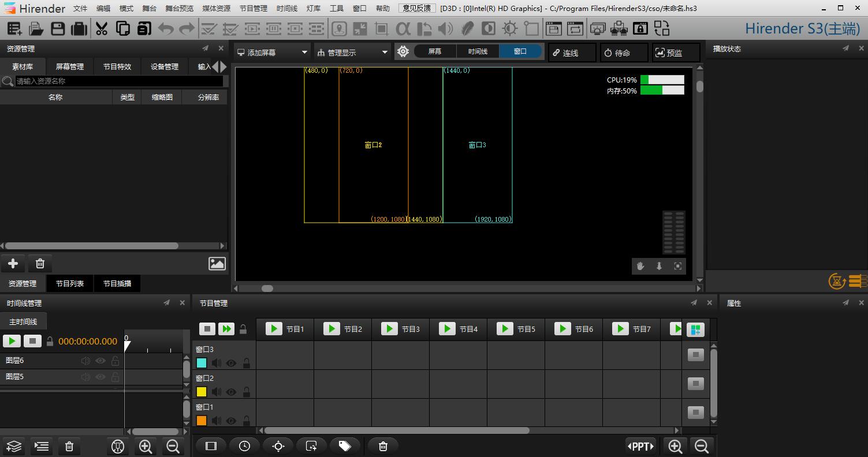Image resolution: width=868 pixels, height=457 pixels.
Task: Click the window save layout icon
Action: pos(554,28)
